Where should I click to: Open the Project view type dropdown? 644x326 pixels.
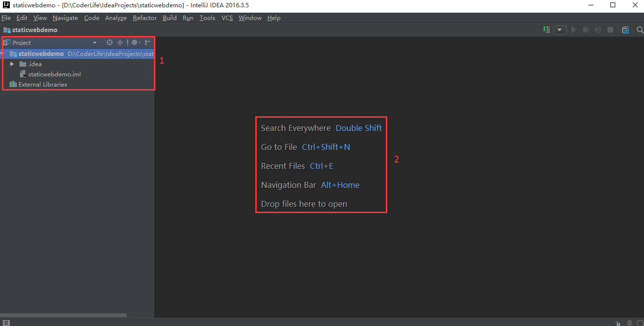95,43
